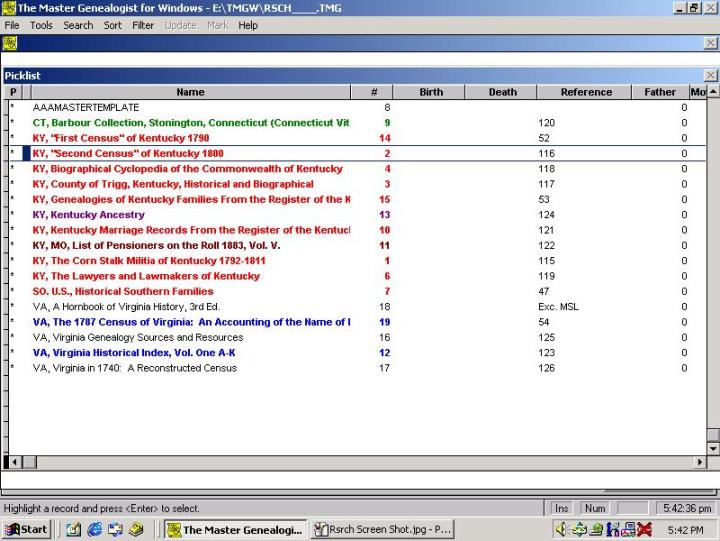Open the Tools menu
Image resolution: width=720 pixels, height=541 pixels.
click(41, 25)
